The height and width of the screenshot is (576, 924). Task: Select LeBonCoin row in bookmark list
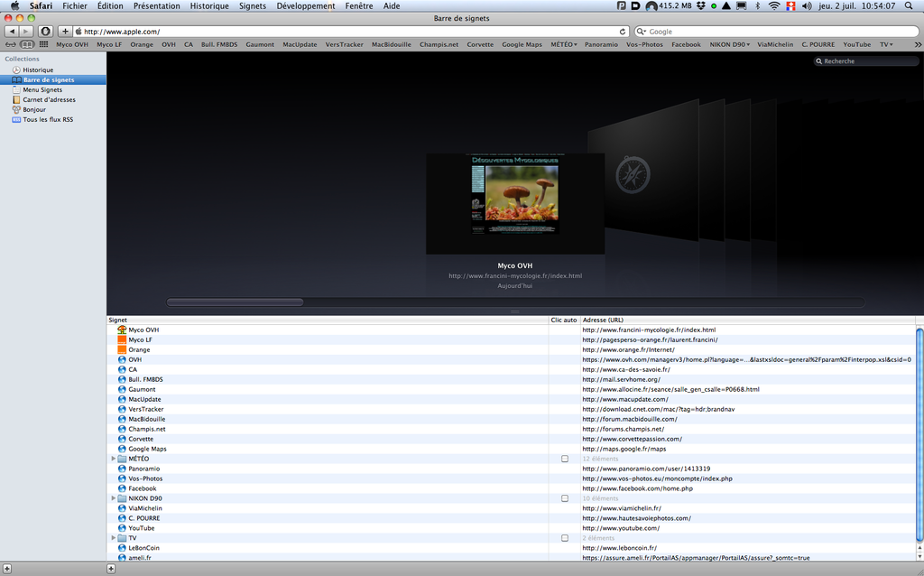point(512,548)
